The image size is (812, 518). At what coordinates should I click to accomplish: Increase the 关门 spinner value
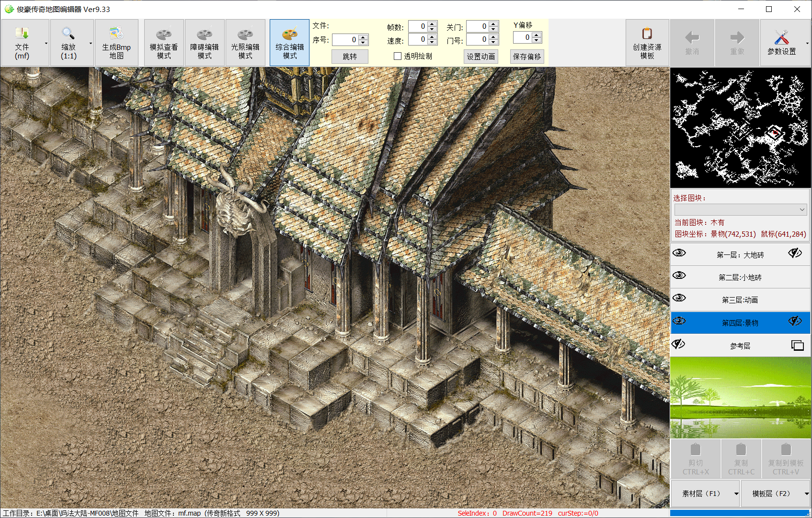click(493, 24)
